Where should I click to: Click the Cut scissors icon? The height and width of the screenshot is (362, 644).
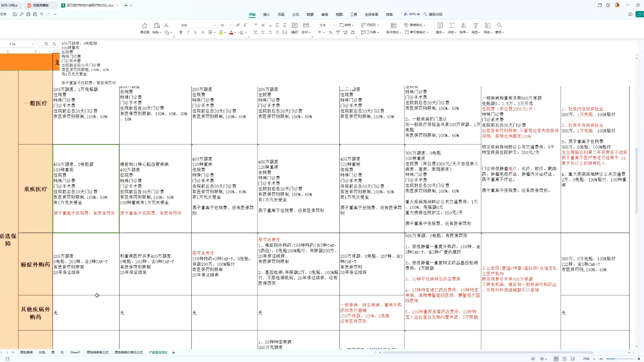point(166,25)
